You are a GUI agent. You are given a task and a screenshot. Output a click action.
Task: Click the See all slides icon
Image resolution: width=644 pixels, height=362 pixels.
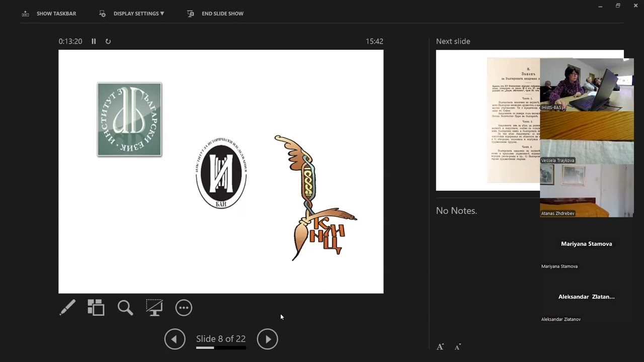tap(96, 308)
